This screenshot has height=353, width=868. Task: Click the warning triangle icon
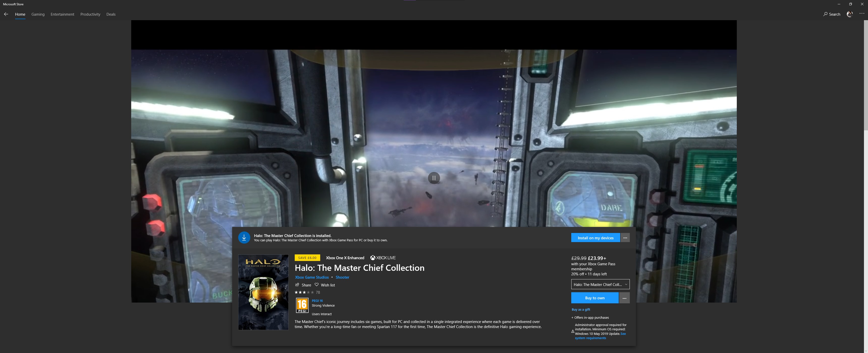click(573, 332)
